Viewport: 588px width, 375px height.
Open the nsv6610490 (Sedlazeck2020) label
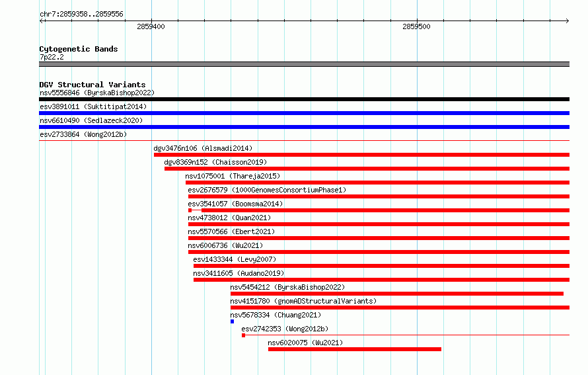[91, 120]
